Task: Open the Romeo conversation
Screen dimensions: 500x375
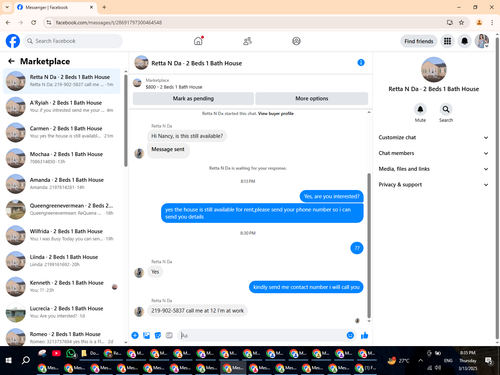Action: click(x=62, y=337)
